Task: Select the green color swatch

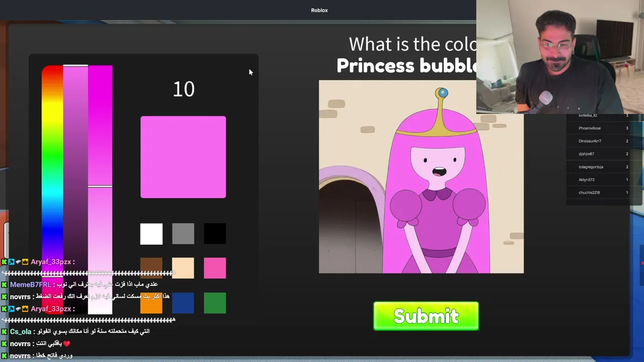Action: click(215, 303)
